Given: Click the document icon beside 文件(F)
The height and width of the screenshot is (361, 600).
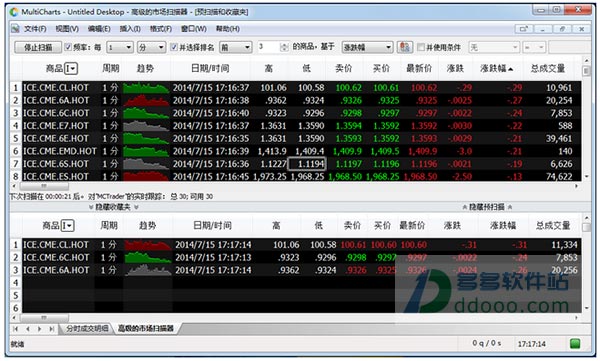Looking at the screenshot, I should coord(15,28).
